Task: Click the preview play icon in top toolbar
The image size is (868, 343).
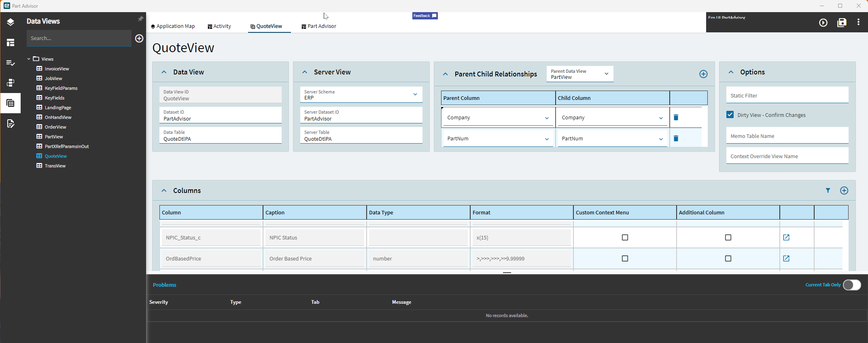Action: pyautogui.click(x=823, y=23)
